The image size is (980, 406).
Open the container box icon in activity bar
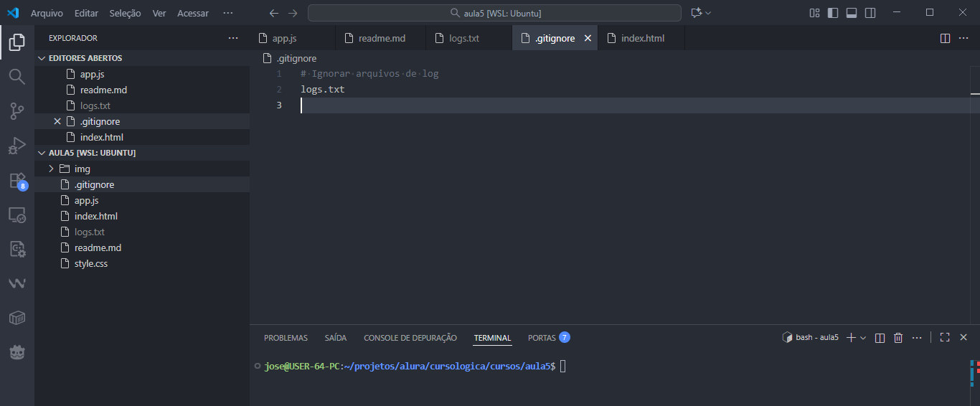[17, 318]
